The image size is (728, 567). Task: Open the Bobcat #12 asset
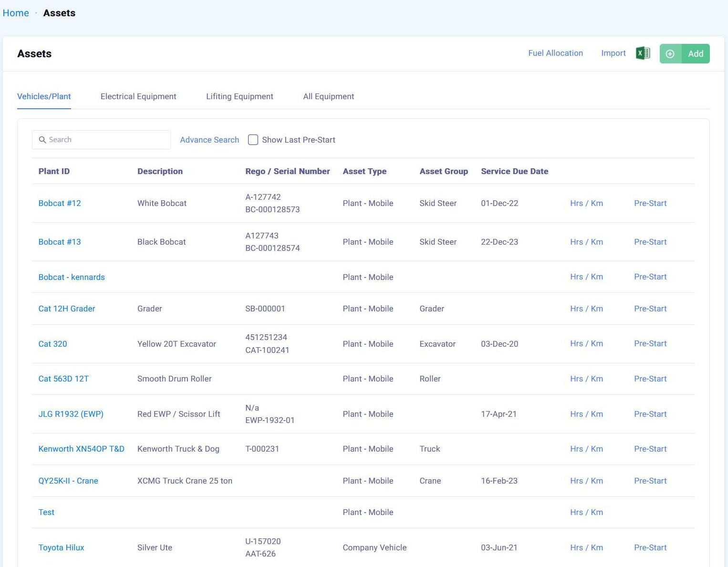point(60,203)
